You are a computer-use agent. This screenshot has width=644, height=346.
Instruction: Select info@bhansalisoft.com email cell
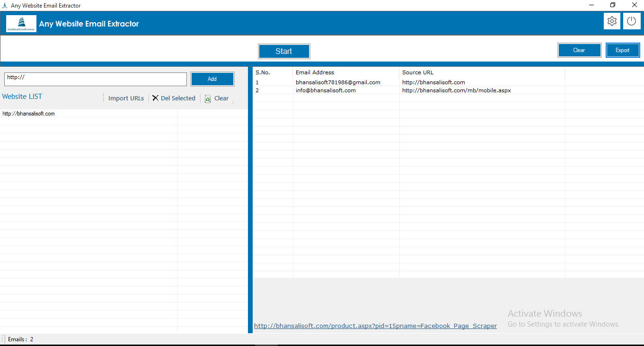[x=326, y=90]
